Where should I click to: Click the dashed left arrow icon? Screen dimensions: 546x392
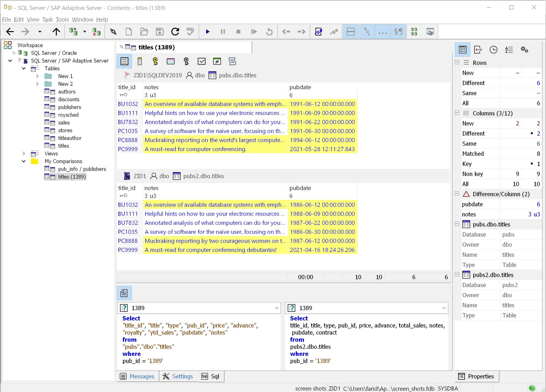(x=286, y=32)
